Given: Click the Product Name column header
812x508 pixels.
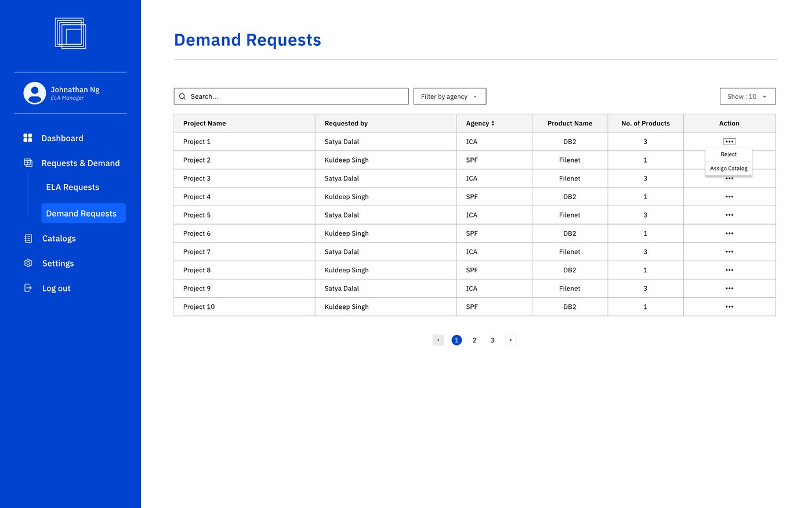Looking at the screenshot, I should pos(570,123).
